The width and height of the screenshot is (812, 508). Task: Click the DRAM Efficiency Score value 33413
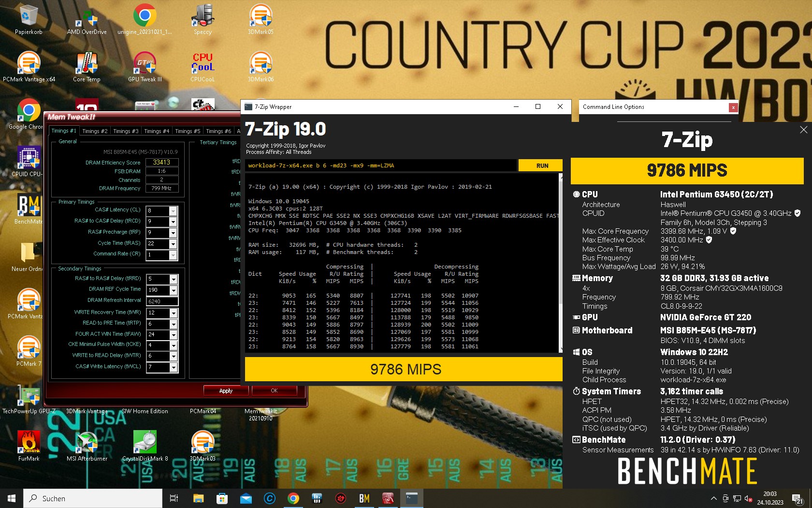pos(161,163)
